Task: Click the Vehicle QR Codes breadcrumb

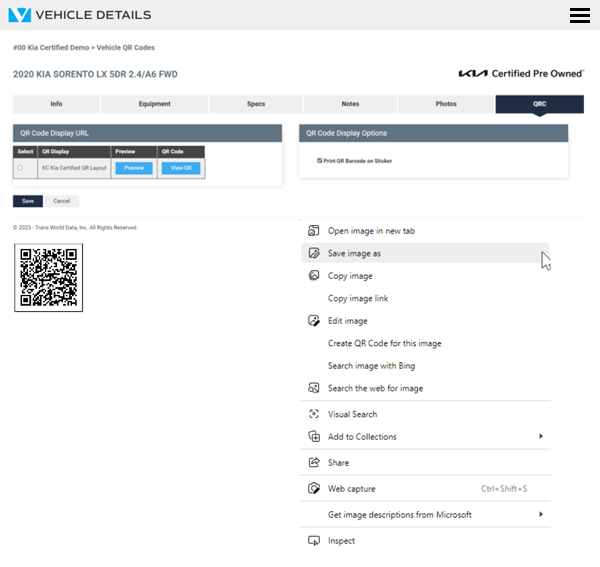Action: tap(126, 47)
